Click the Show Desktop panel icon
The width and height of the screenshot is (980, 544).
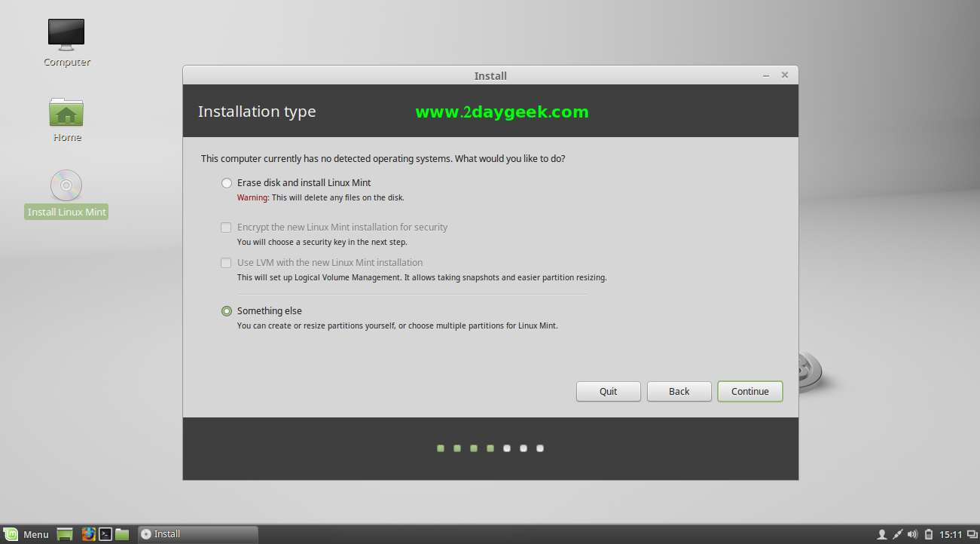[x=65, y=534]
